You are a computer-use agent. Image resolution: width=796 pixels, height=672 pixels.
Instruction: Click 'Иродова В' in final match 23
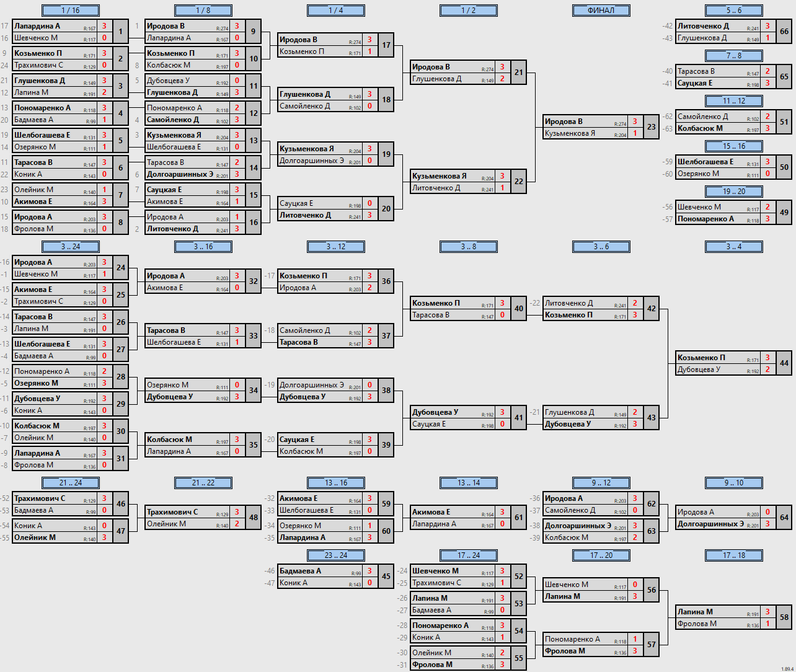564,122
